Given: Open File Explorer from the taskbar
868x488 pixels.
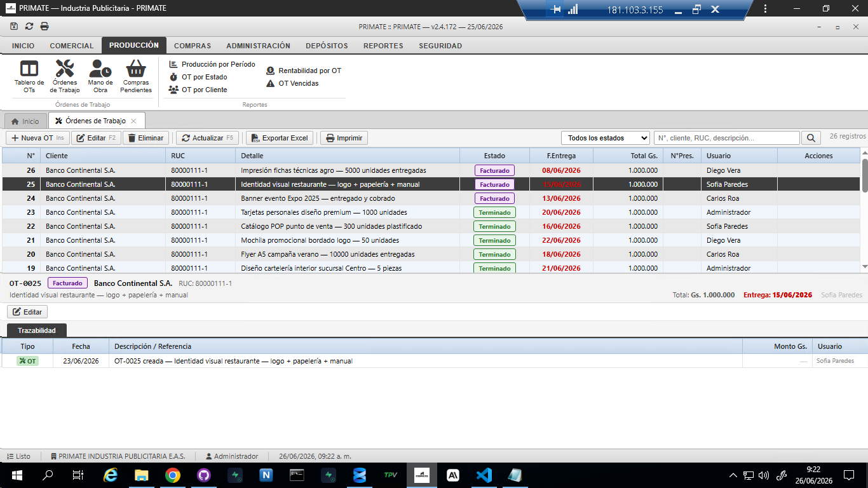Looking at the screenshot, I should (141, 475).
